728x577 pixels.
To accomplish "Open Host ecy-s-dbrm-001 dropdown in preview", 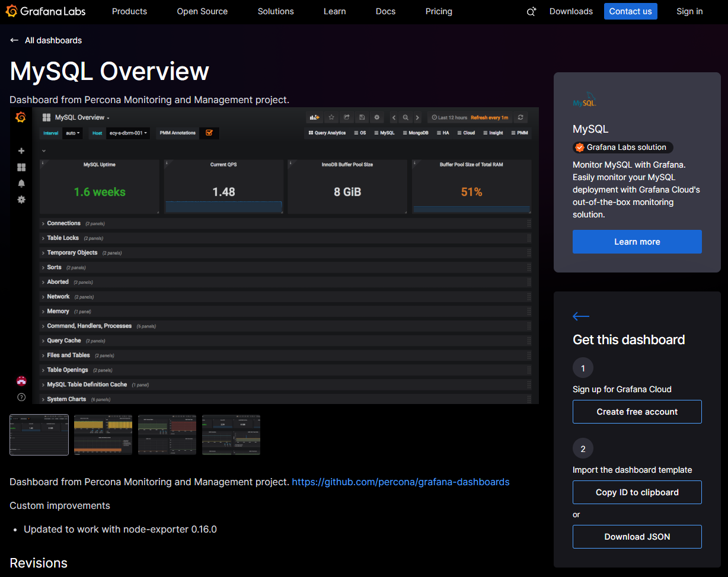I will click(x=127, y=133).
